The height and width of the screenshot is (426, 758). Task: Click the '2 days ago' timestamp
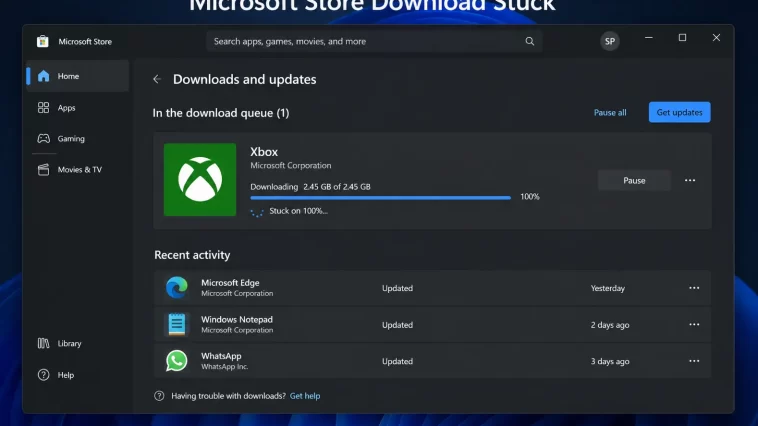(610, 325)
